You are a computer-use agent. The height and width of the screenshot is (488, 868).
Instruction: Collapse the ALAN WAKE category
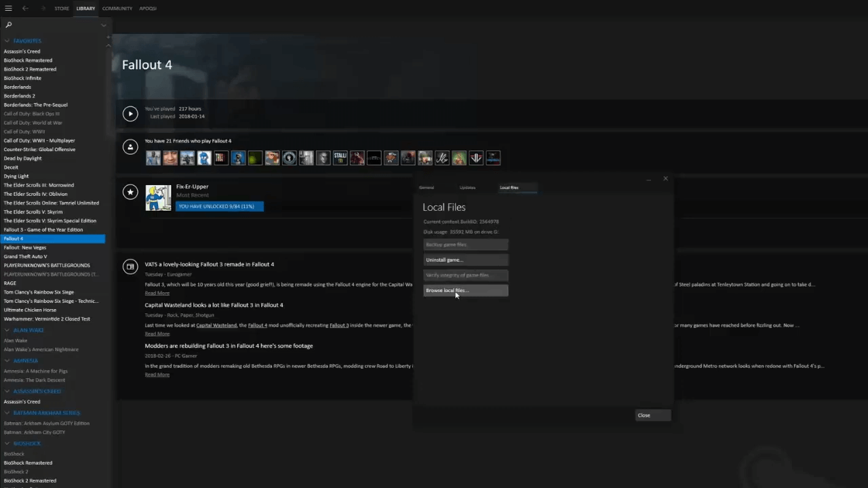pos(7,330)
